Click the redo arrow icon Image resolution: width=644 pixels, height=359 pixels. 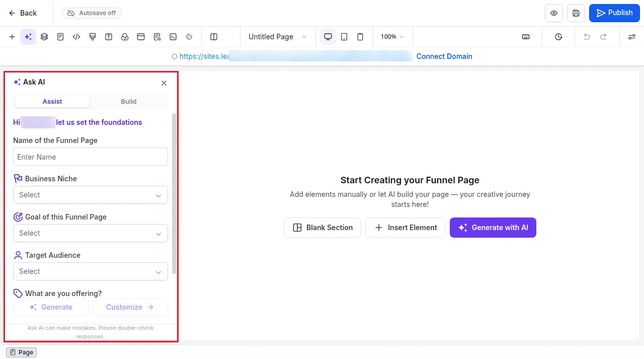pyautogui.click(x=603, y=37)
